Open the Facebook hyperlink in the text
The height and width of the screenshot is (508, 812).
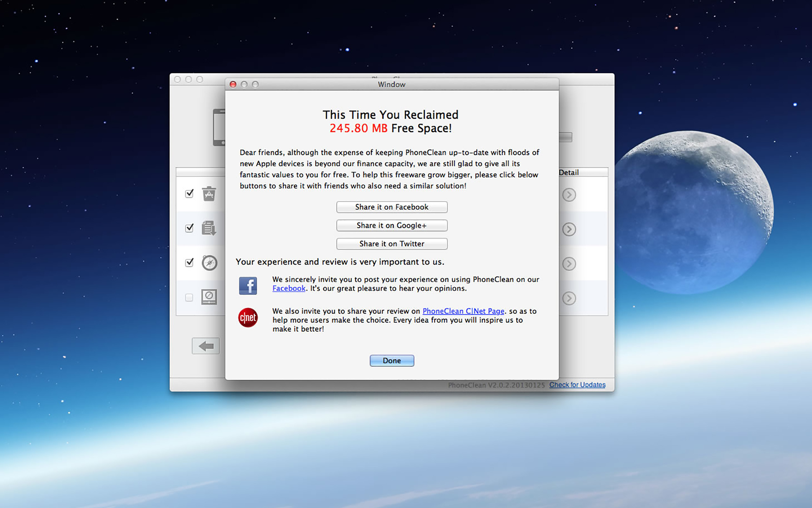[x=289, y=288]
